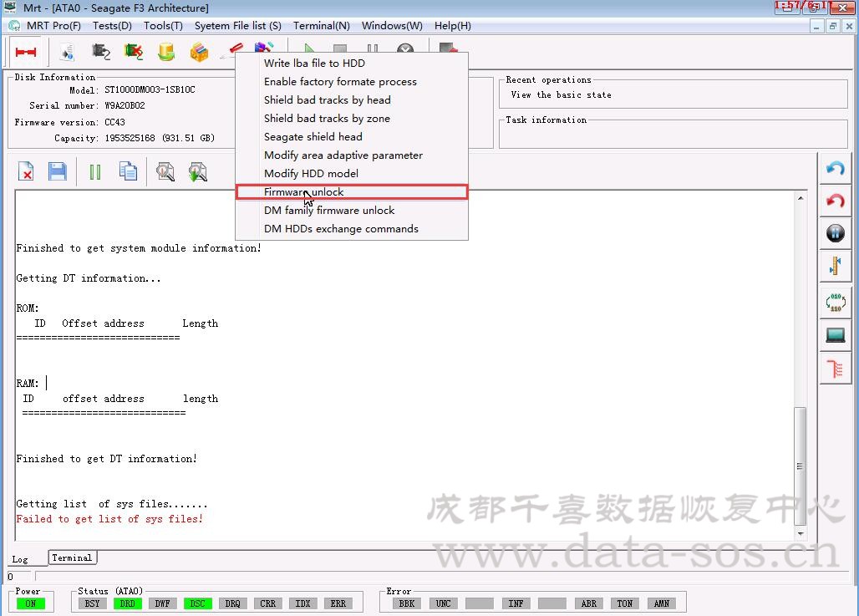
Task: Click Shield bad tracks by head
Action: (327, 100)
